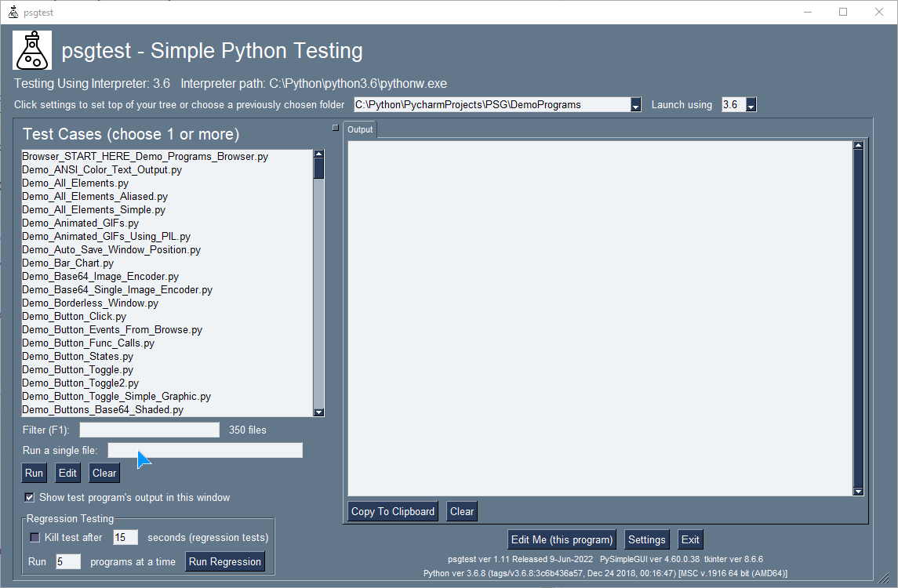Click the Run Regression button
The height and width of the screenshot is (588, 898).
[225, 561]
